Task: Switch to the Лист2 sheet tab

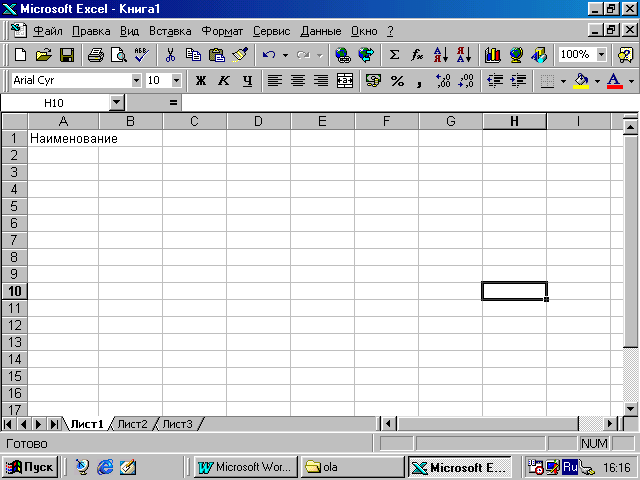Action: (x=132, y=424)
